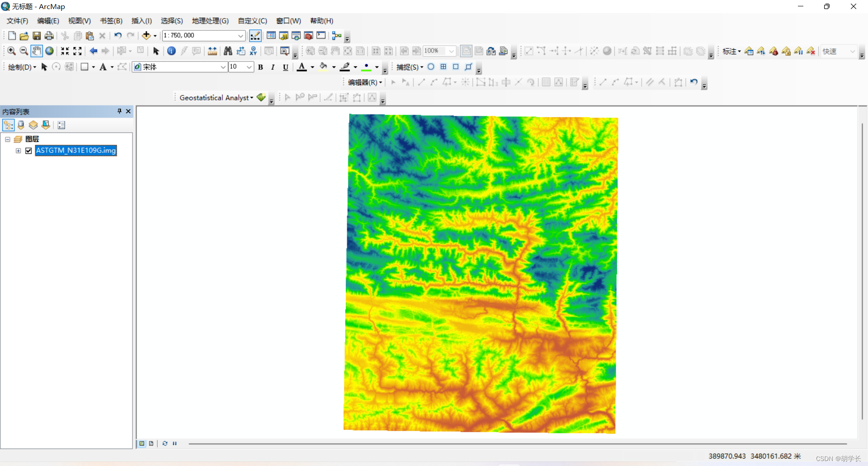The width and height of the screenshot is (868, 466).
Task: Toggle bold text formatting
Action: tap(261, 67)
